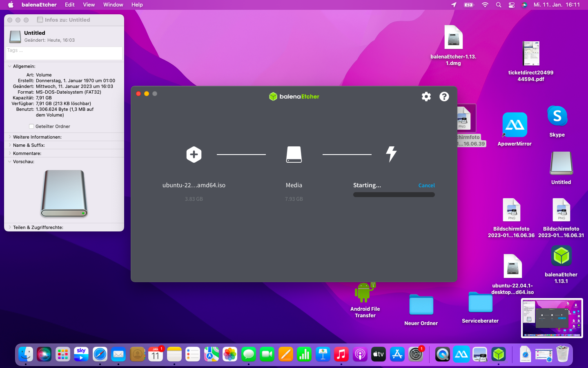This screenshot has width=588, height=368.
Task: Collapse the Allgemein section
Action: click(x=9, y=66)
